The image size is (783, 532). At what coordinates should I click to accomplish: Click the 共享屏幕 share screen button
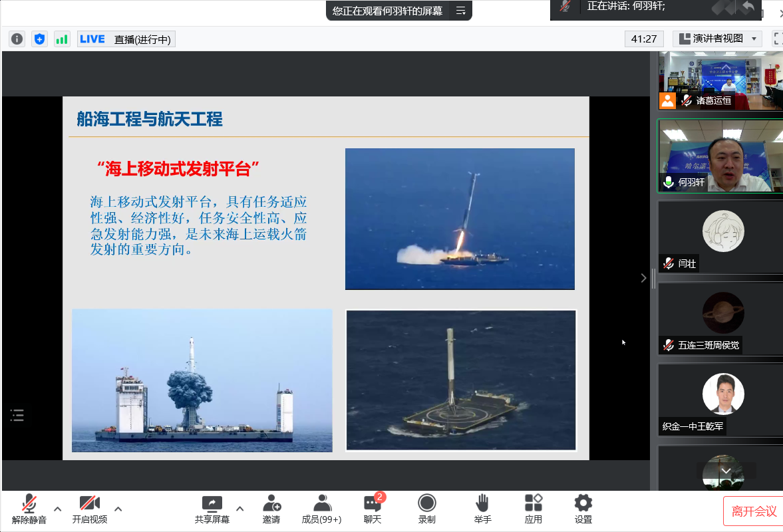tap(212, 509)
